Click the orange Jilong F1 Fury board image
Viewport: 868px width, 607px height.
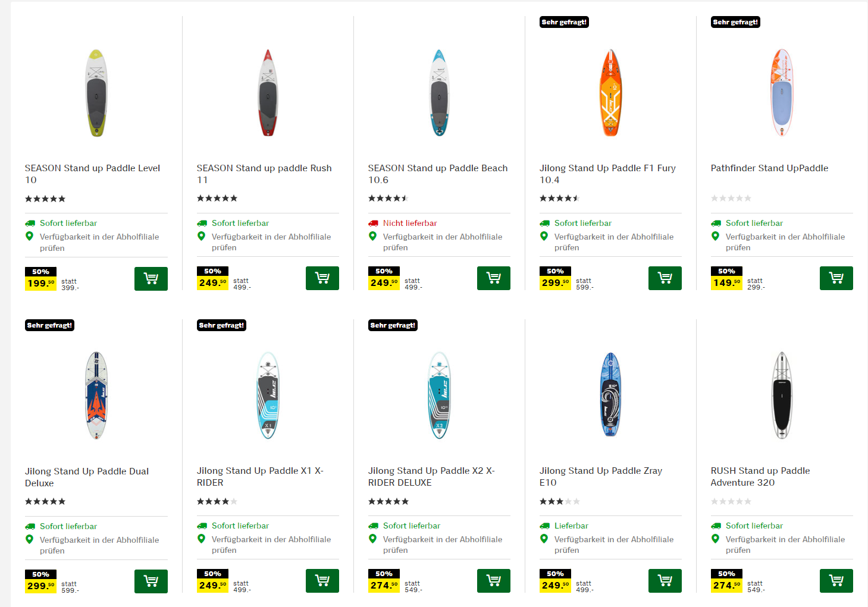pos(610,93)
